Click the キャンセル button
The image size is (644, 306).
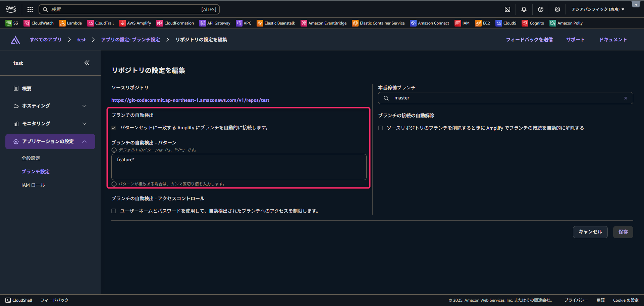point(590,232)
